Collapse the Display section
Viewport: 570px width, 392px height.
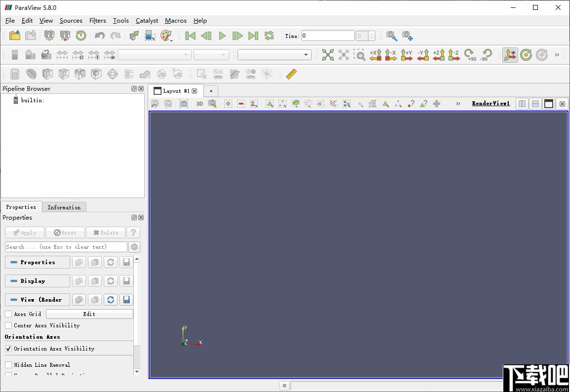[x=38, y=281]
